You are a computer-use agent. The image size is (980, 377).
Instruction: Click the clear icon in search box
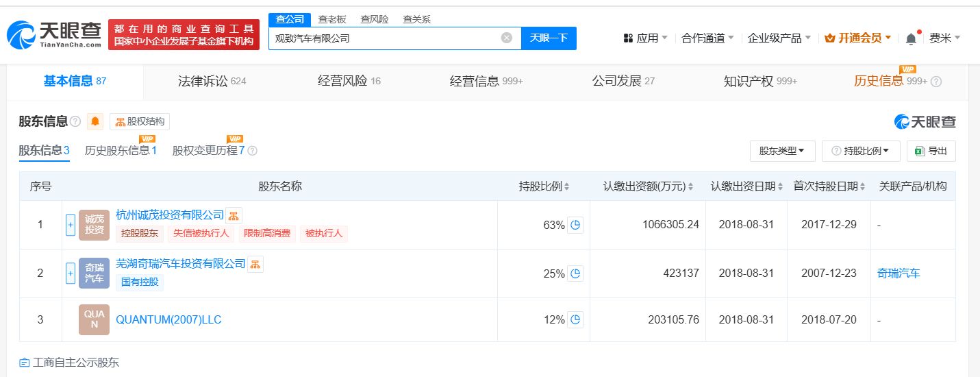tap(507, 38)
